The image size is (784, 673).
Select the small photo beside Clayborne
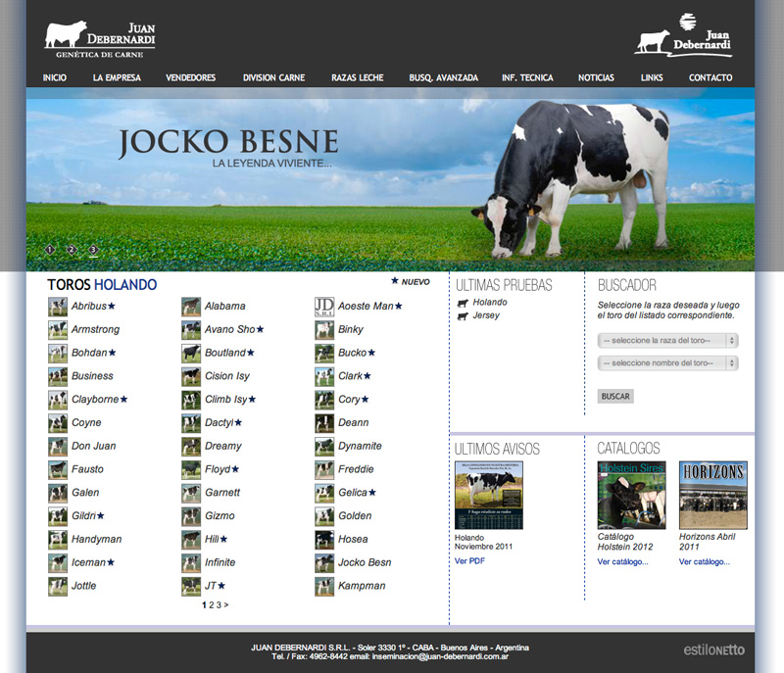click(x=58, y=400)
